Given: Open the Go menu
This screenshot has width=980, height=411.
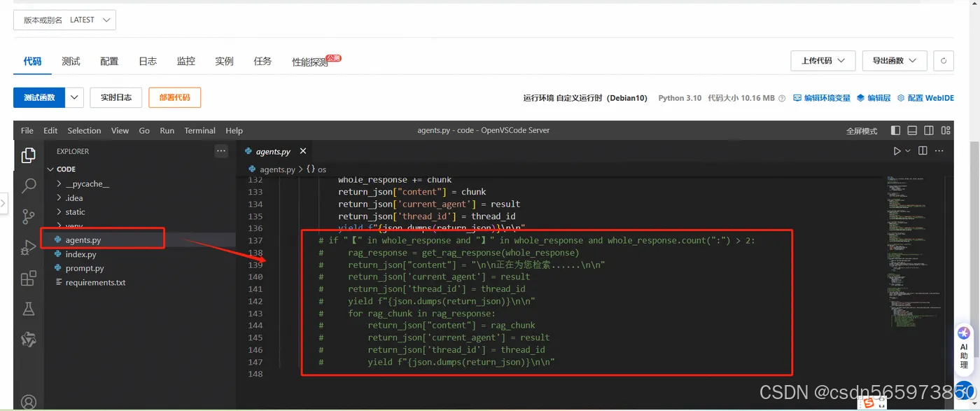Looking at the screenshot, I should pyautogui.click(x=144, y=130).
